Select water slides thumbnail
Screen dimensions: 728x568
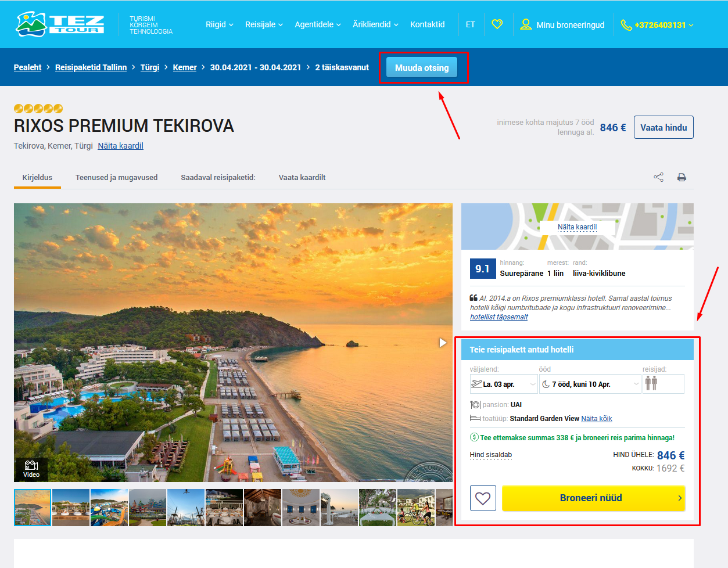coord(109,508)
